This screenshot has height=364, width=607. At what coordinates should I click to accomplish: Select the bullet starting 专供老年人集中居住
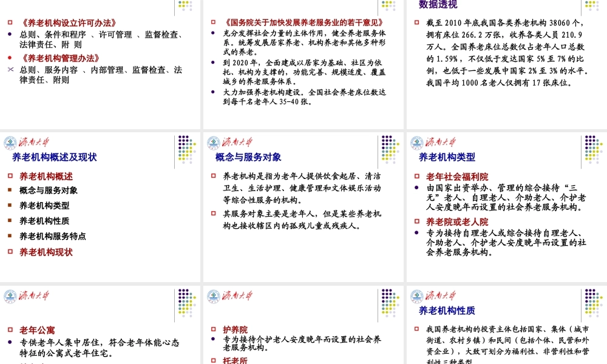coord(100,348)
